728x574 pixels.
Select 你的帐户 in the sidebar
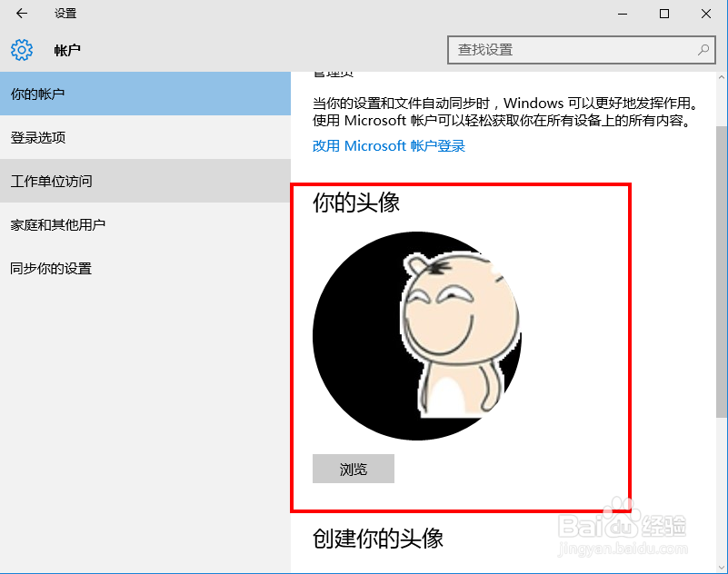[x=145, y=94]
